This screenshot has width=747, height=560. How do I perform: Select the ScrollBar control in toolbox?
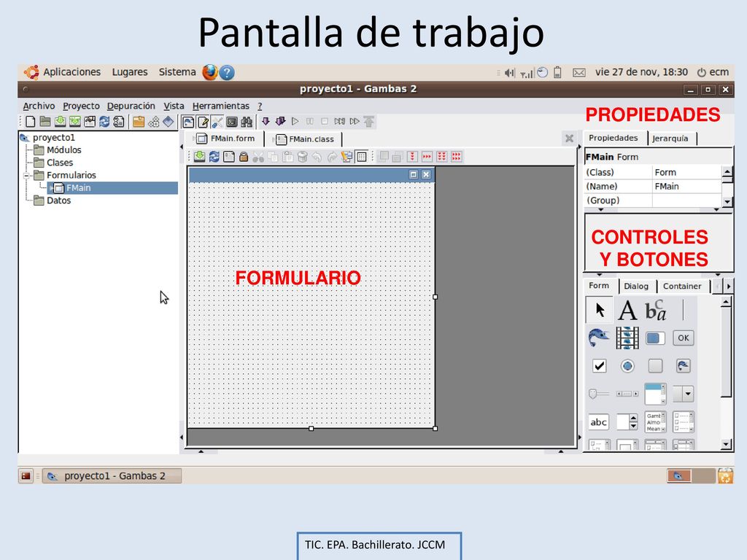(627, 394)
